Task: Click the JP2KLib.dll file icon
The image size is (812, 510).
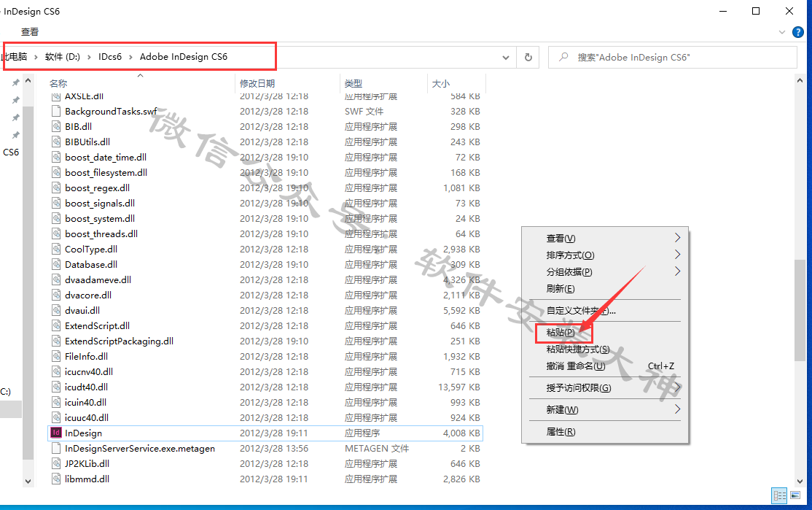Action: click(x=56, y=464)
